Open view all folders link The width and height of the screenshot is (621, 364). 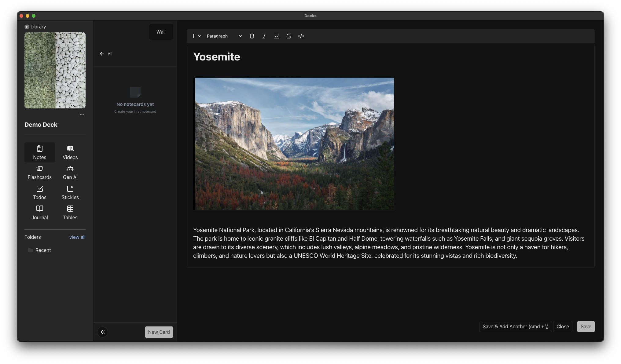tap(77, 237)
